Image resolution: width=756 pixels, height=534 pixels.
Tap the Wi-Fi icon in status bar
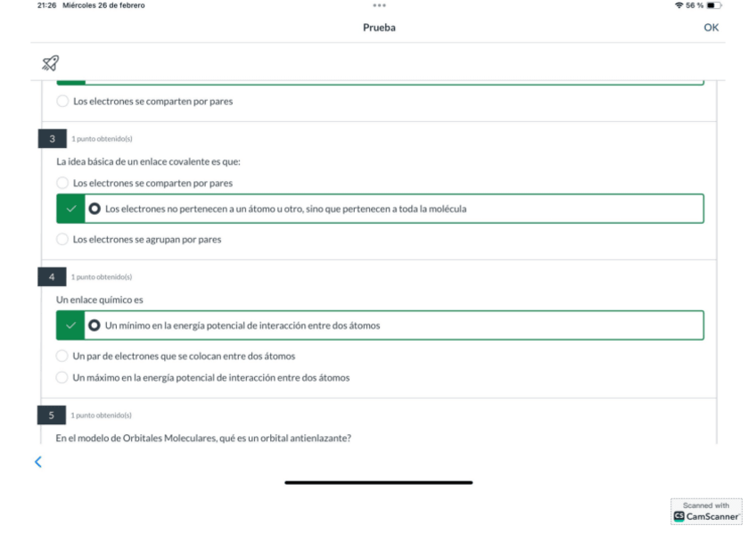[x=679, y=5]
